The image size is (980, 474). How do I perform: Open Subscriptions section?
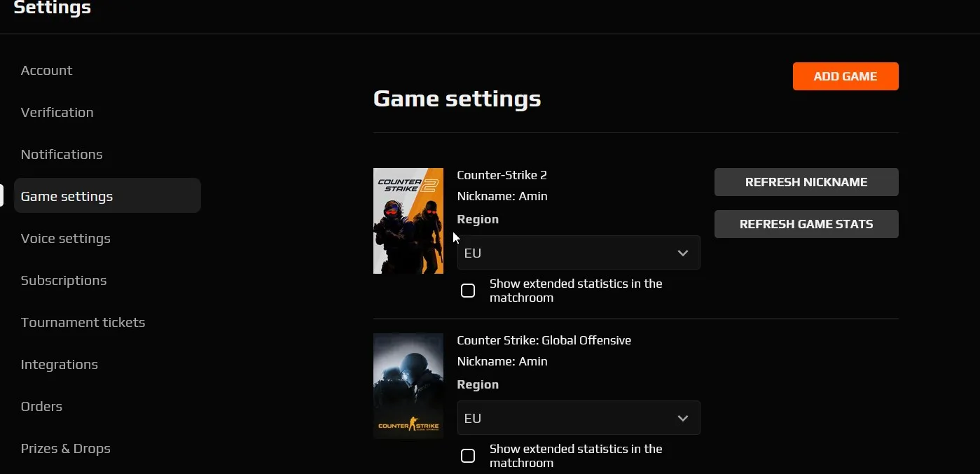click(64, 280)
